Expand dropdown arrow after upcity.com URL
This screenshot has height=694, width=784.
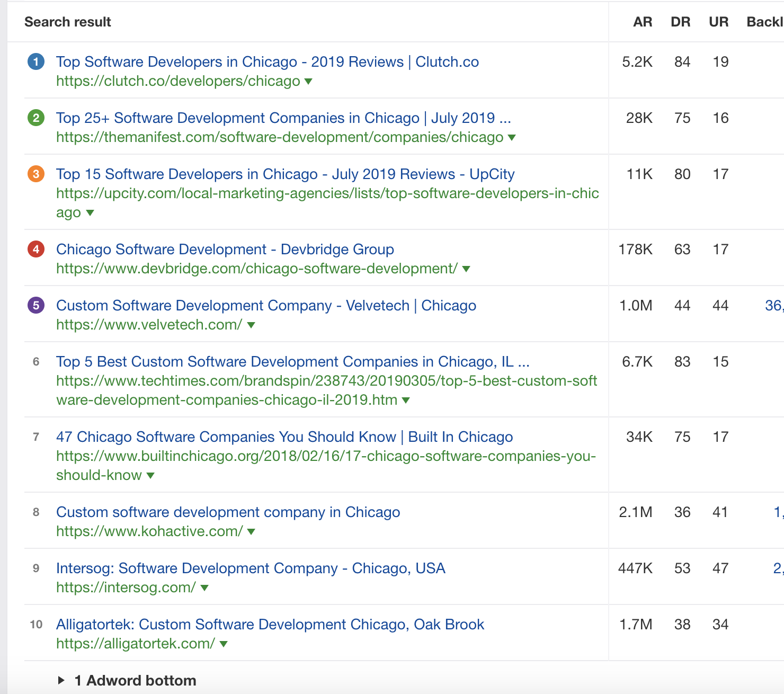90,213
